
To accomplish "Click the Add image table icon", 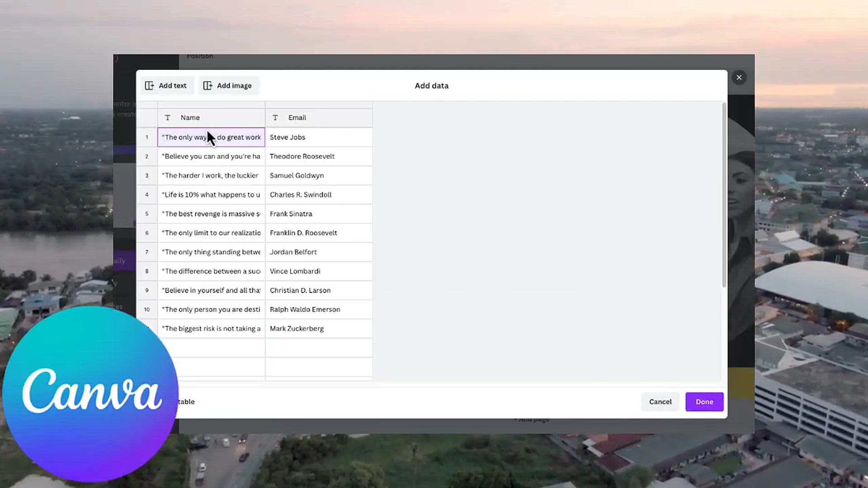I will coord(208,85).
